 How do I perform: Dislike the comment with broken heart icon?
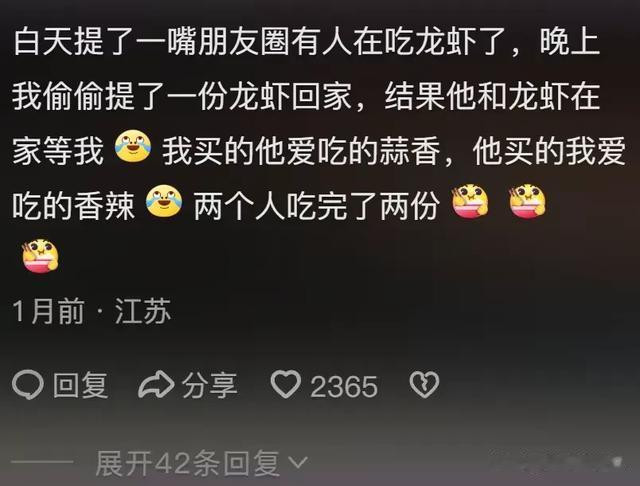(x=424, y=384)
